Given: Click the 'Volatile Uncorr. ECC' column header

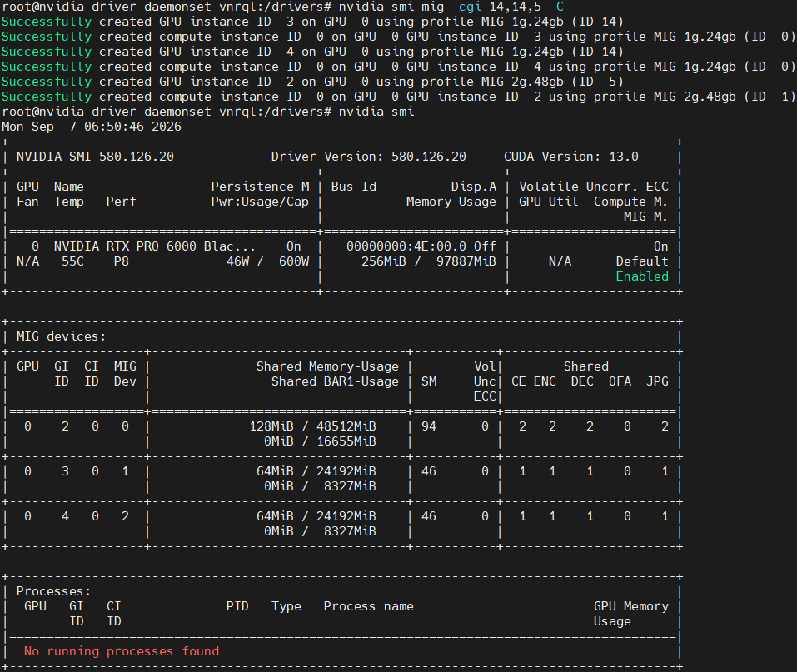Looking at the screenshot, I should pos(594,187).
